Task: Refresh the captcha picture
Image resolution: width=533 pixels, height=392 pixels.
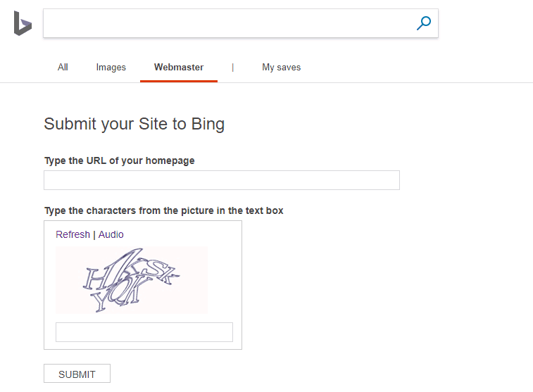Action: point(73,234)
